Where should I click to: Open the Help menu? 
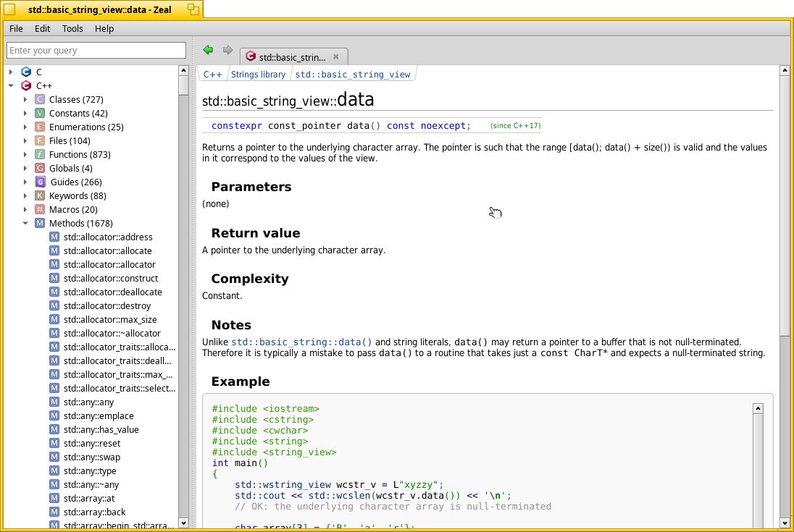[x=104, y=28]
